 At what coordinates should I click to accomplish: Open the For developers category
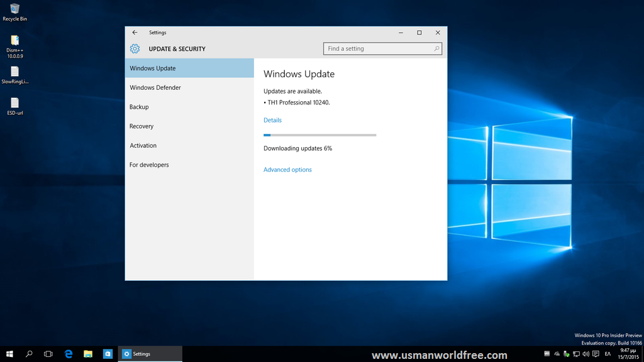coord(189,165)
